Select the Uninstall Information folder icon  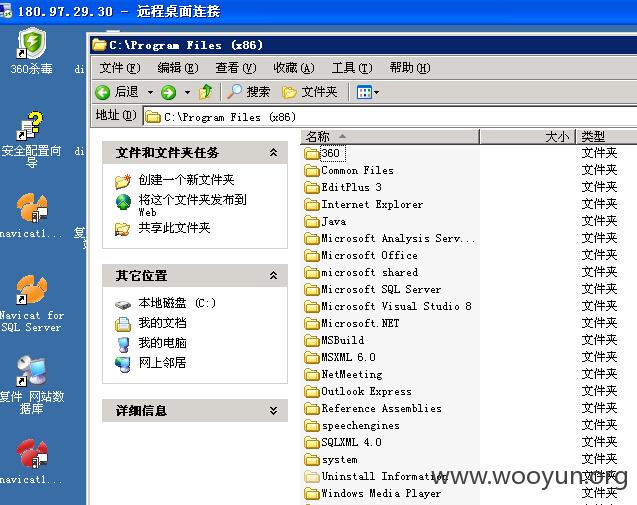(x=312, y=477)
